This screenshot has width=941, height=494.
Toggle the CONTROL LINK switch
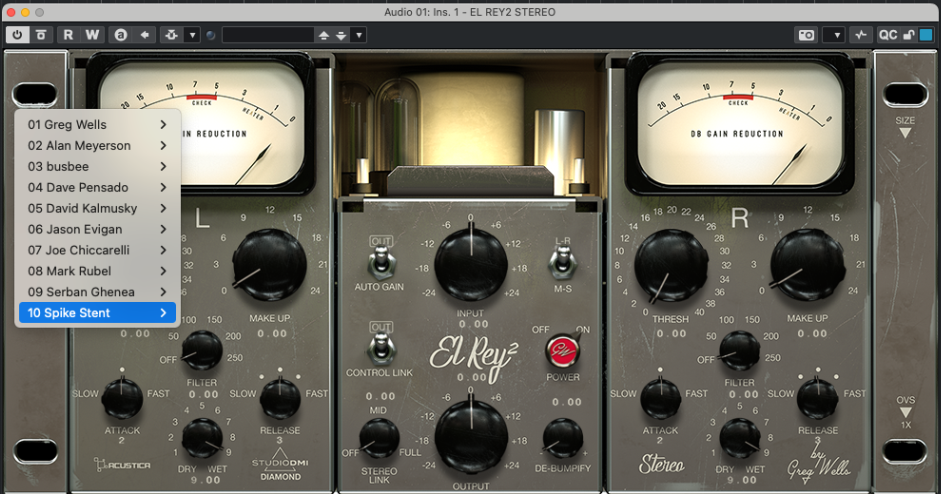(381, 348)
